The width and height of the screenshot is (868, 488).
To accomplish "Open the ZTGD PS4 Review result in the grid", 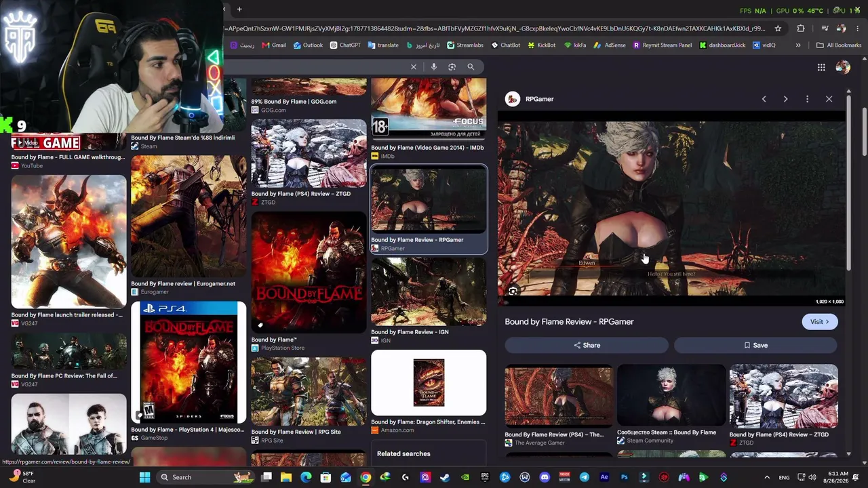I will [x=309, y=154].
